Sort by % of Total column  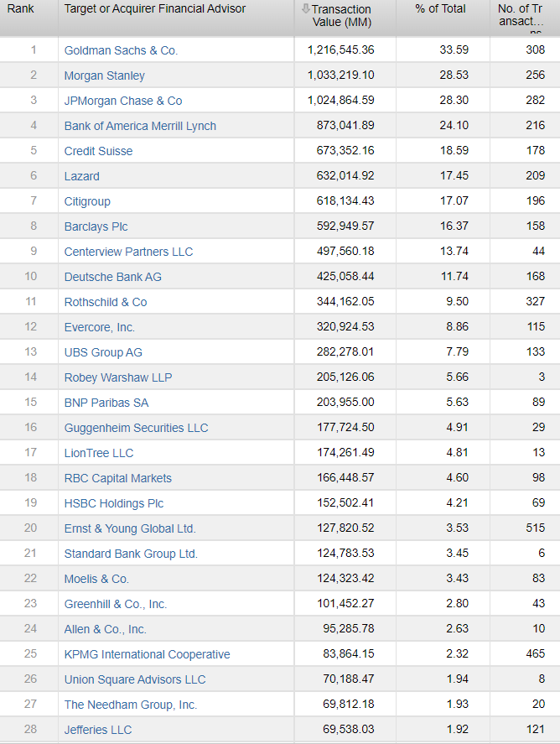[440, 9]
